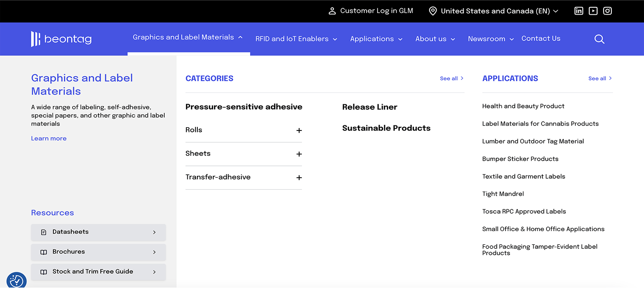Image resolution: width=644 pixels, height=288 pixels.
Task: Open the Stock and Trim Free Guide resource
Action: click(92, 272)
